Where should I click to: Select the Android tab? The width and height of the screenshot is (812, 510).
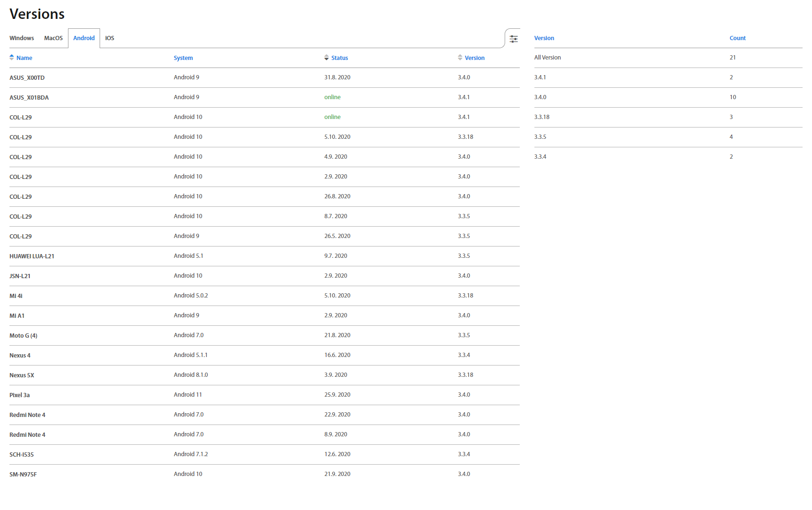84,38
